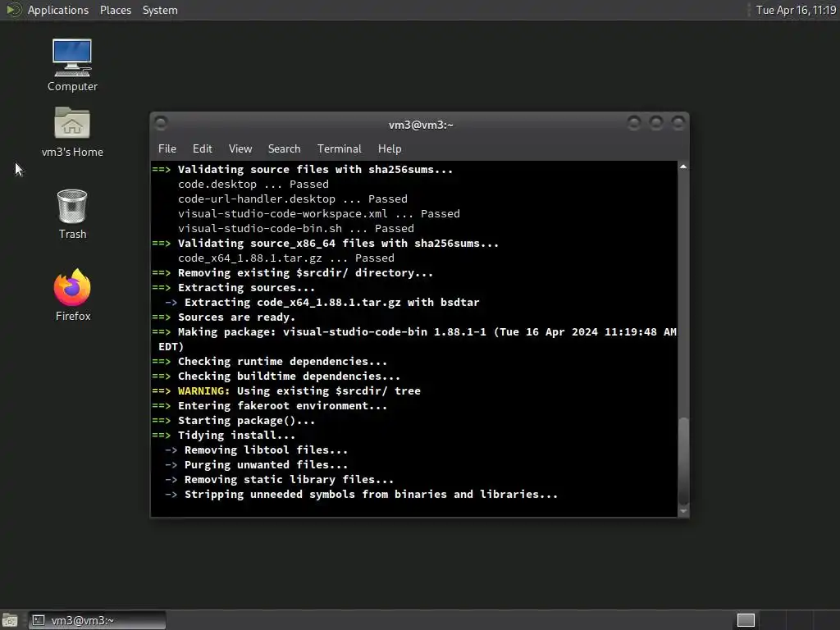Click the clock showing Tue Apr 16, 11:19

click(x=796, y=10)
